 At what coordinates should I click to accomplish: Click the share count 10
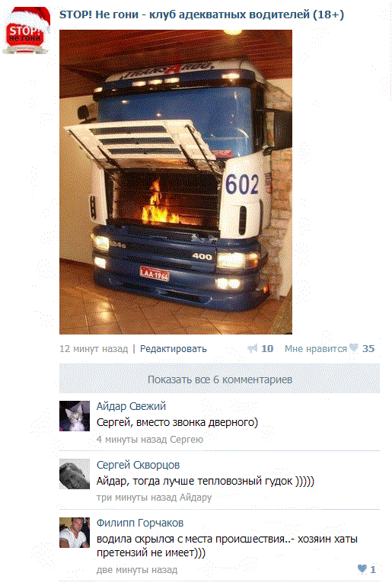click(267, 349)
